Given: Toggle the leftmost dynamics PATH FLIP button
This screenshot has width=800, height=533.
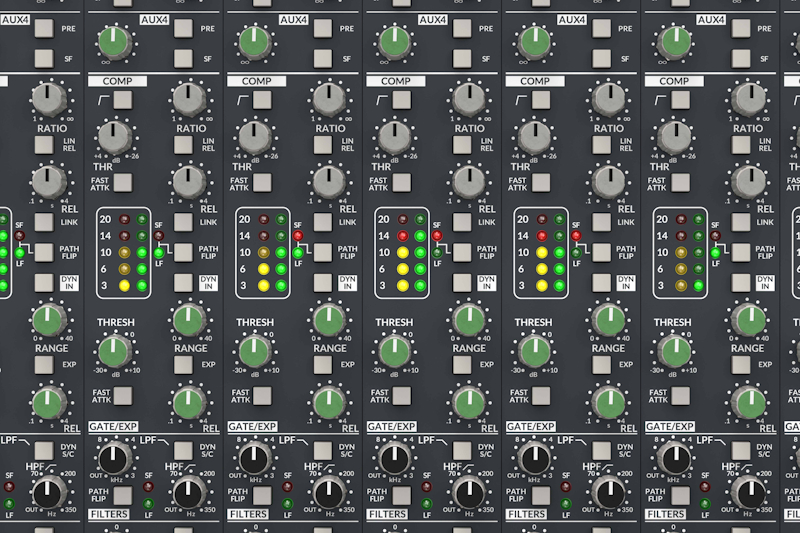Looking at the screenshot, I should click(x=45, y=250).
